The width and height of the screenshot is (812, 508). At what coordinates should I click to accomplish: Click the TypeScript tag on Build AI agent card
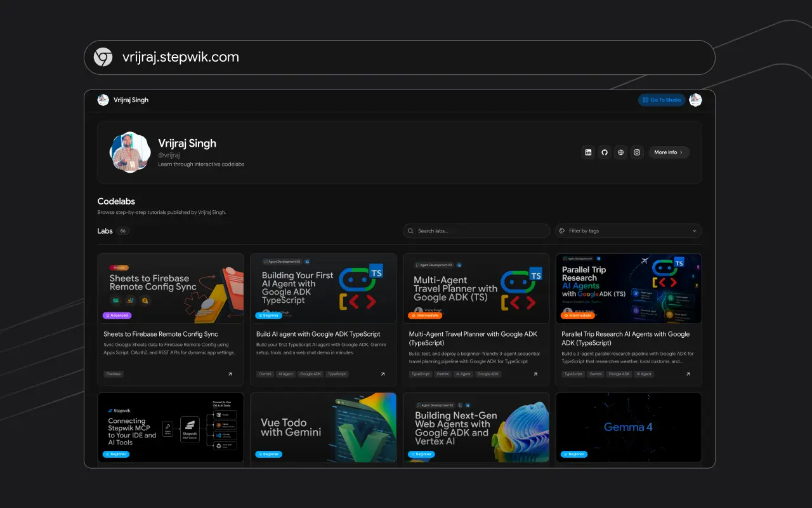pyautogui.click(x=337, y=374)
